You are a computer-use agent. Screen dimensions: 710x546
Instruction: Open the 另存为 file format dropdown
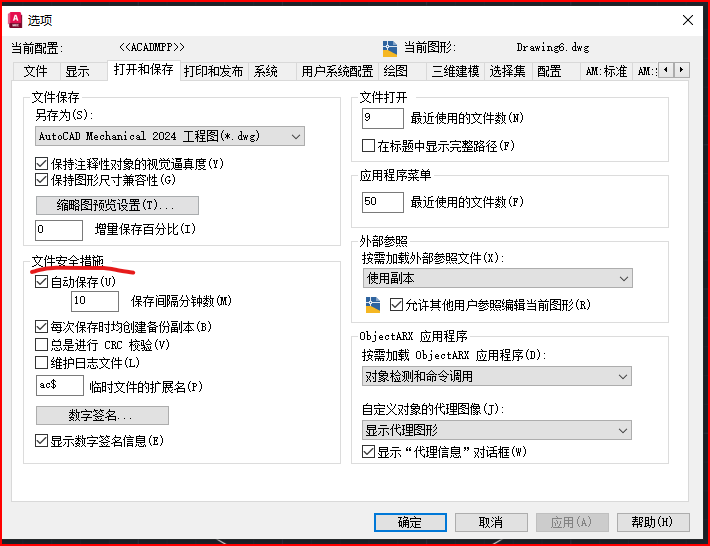pos(170,136)
